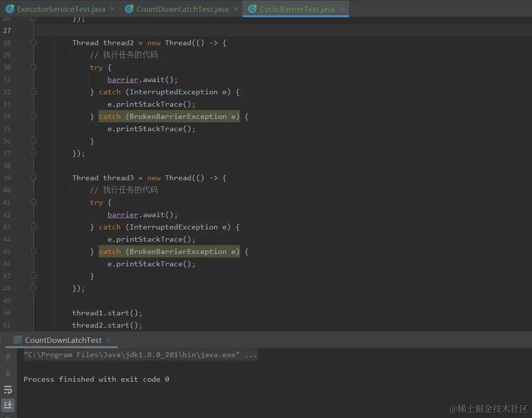The width and height of the screenshot is (532, 418).
Task: Collapse thread3 lambda at line 39
Action: pos(33,178)
